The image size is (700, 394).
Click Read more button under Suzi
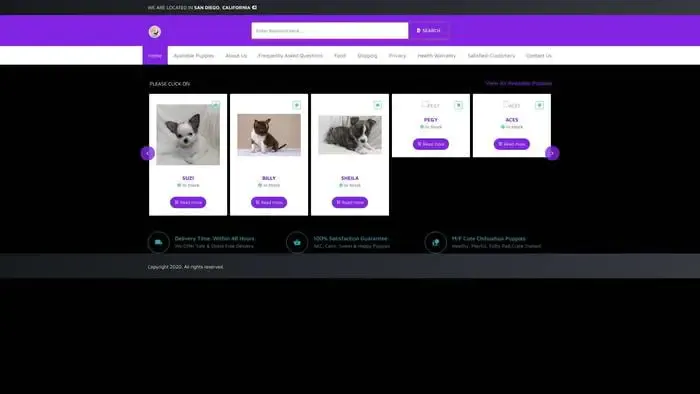[x=188, y=202]
